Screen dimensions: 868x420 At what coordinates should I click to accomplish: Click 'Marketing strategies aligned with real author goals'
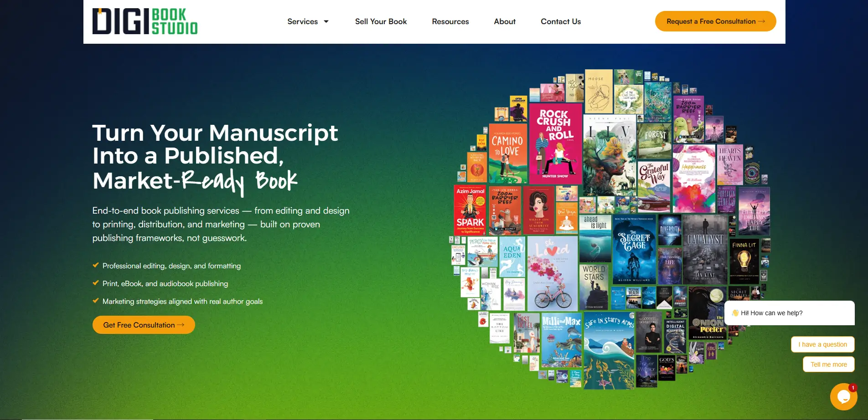182,302
